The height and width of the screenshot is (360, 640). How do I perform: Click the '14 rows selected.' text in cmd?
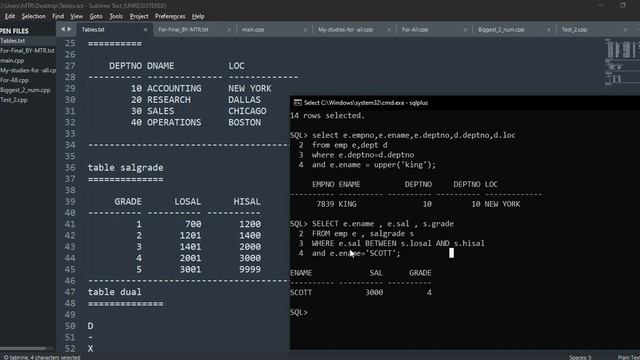[327, 116]
